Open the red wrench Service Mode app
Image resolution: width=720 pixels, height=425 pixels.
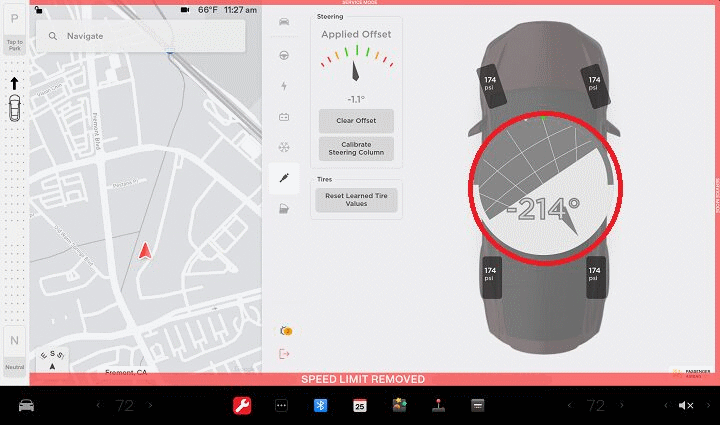click(241, 405)
